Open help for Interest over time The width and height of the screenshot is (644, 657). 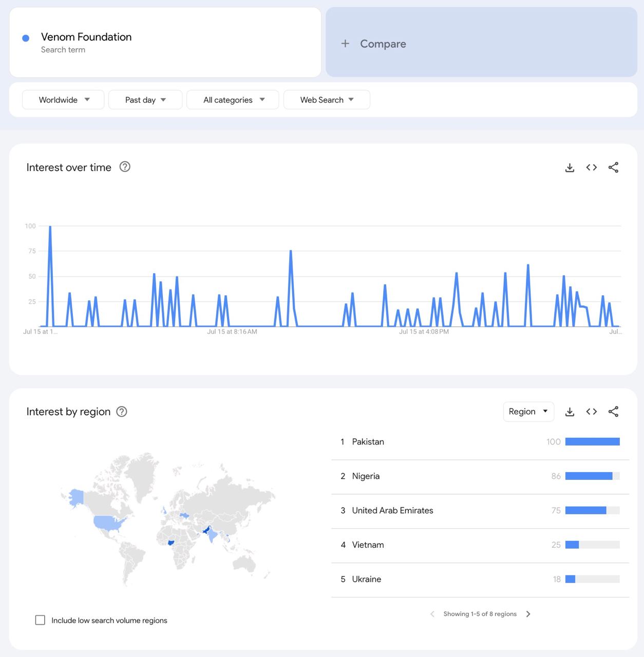pos(125,167)
